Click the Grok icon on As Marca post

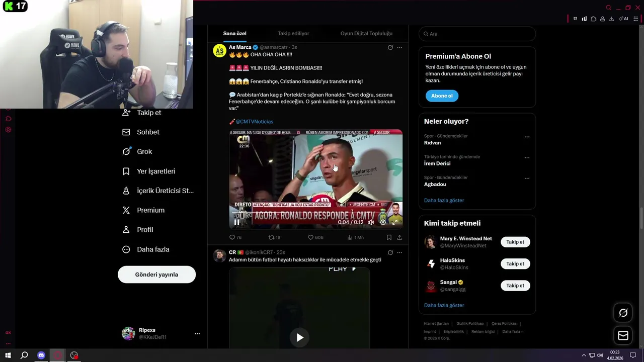click(x=390, y=47)
